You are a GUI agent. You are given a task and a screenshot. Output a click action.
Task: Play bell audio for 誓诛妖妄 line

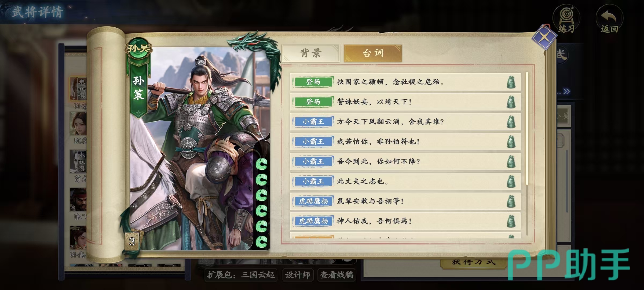click(x=511, y=102)
